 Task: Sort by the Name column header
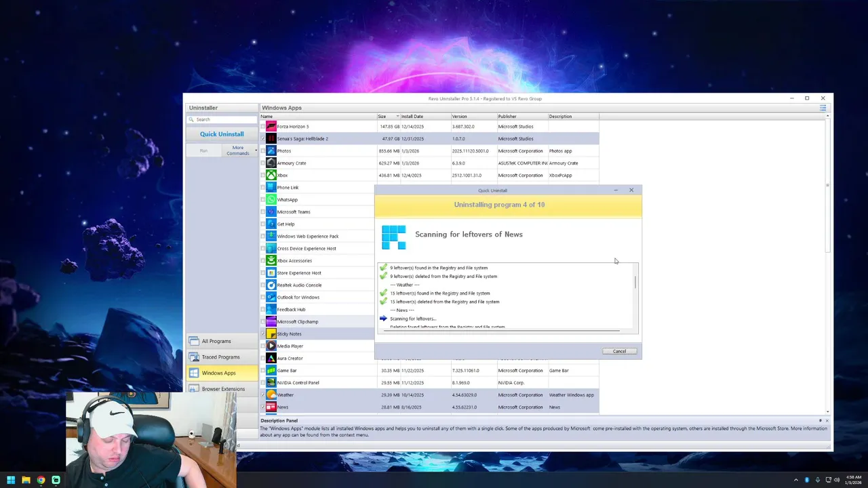pyautogui.click(x=318, y=117)
